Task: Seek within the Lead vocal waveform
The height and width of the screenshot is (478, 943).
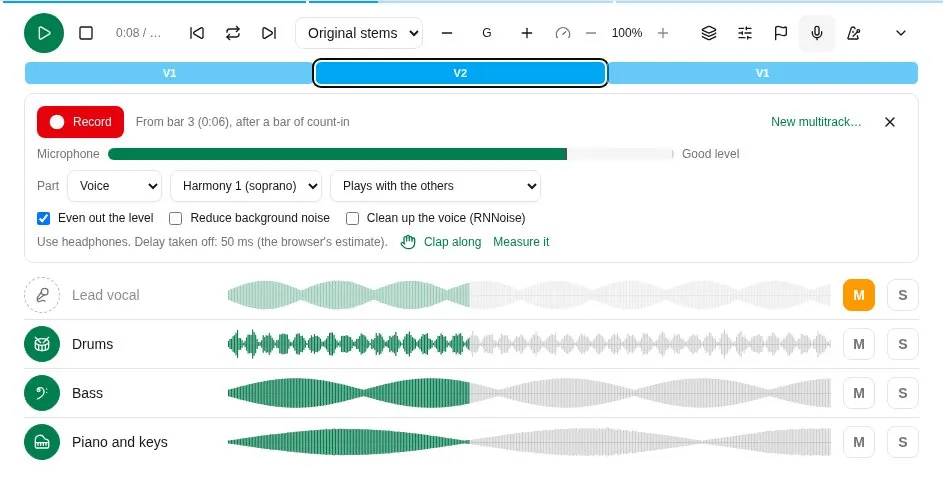Action: pos(529,295)
